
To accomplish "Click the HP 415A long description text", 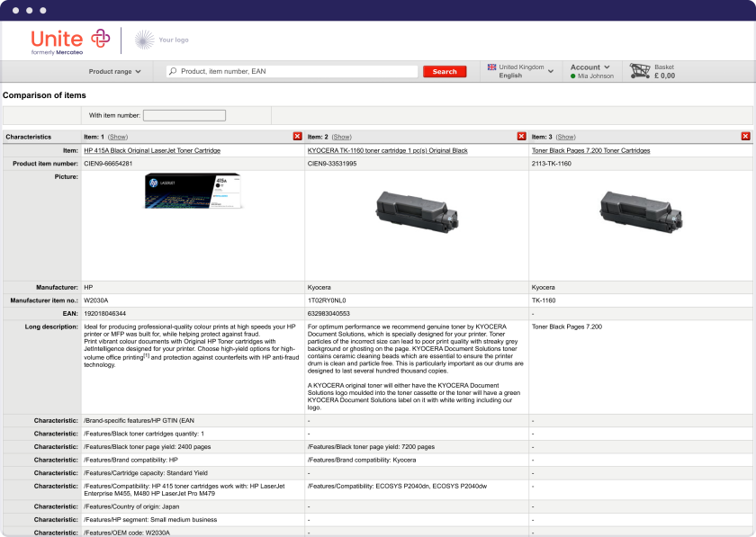I will click(x=192, y=345).
